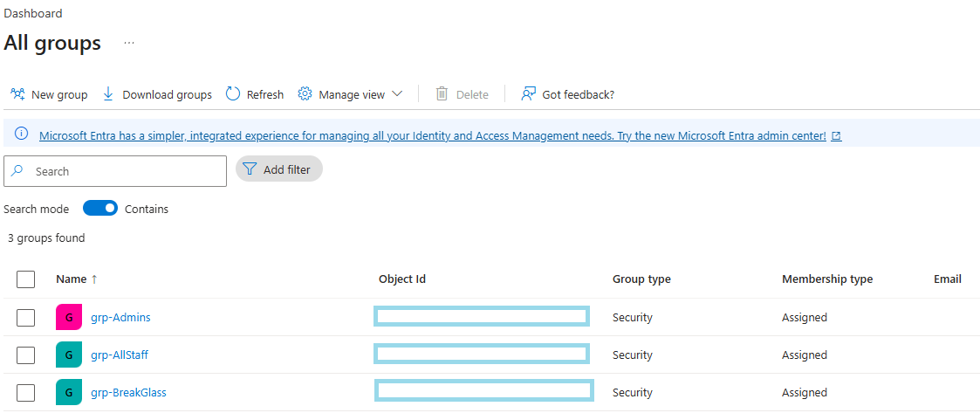Image resolution: width=980 pixels, height=420 pixels.
Task: Click the Security cell in grp-BreakGlass row
Action: pos(632,393)
